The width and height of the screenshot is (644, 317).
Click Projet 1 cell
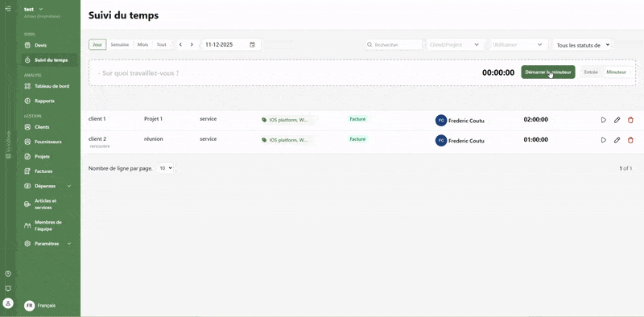[x=153, y=118]
